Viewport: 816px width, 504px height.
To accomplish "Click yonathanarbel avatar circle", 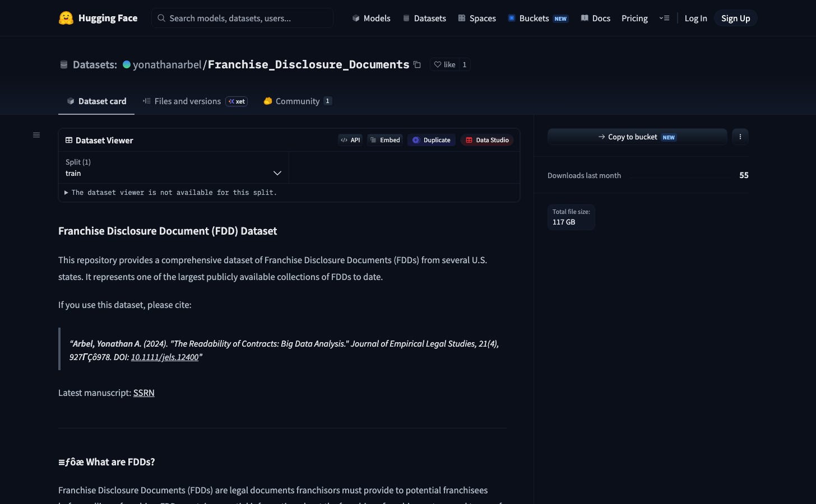I will coord(127,64).
